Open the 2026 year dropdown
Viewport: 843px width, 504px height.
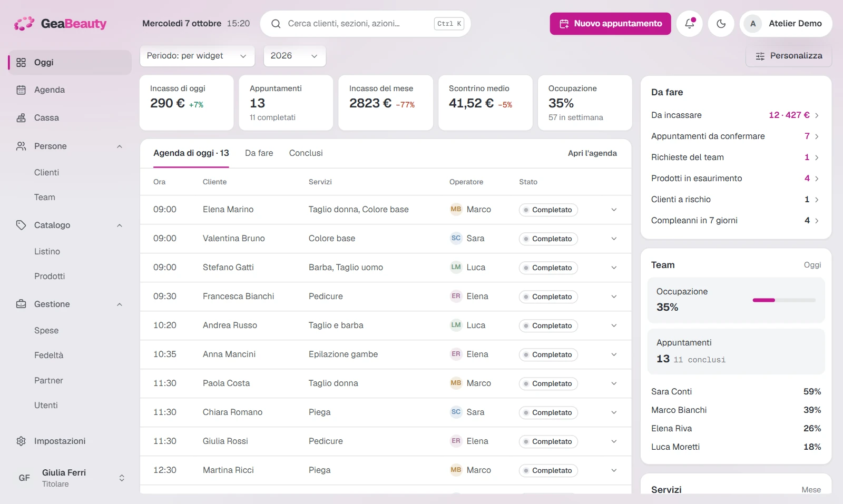tap(295, 56)
